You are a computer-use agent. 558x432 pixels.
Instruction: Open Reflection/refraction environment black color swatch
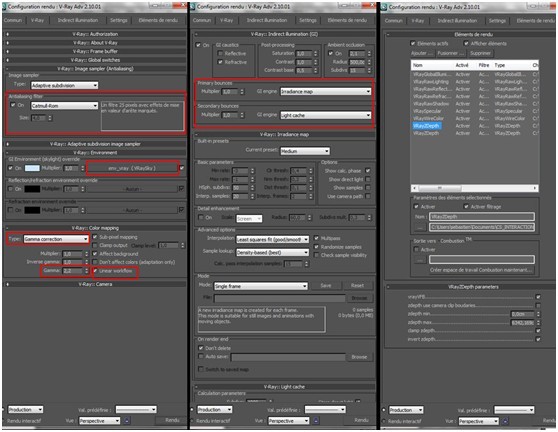pyautogui.click(x=32, y=189)
